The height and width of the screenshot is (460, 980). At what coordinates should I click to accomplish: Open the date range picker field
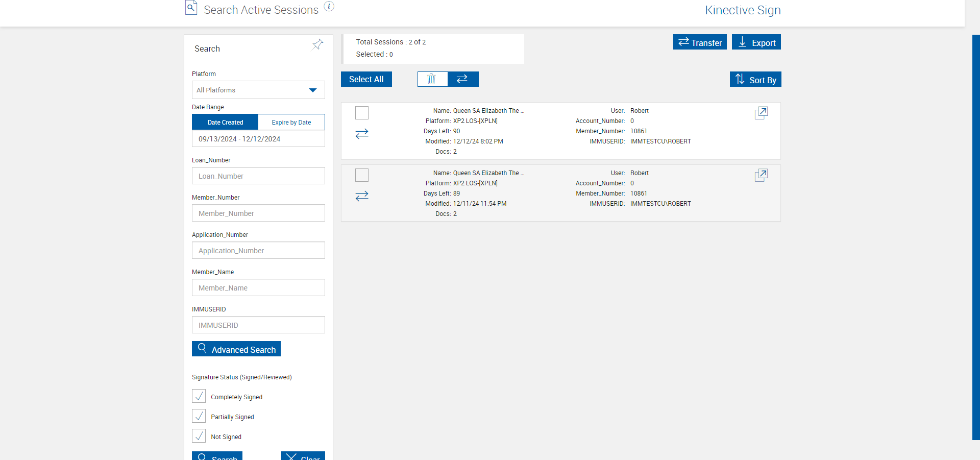258,139
